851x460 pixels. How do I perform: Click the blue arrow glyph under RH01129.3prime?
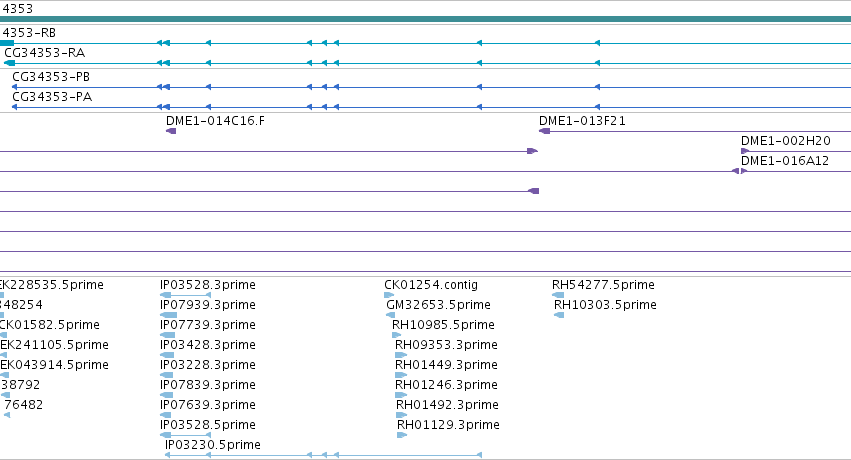pos(402,435)
